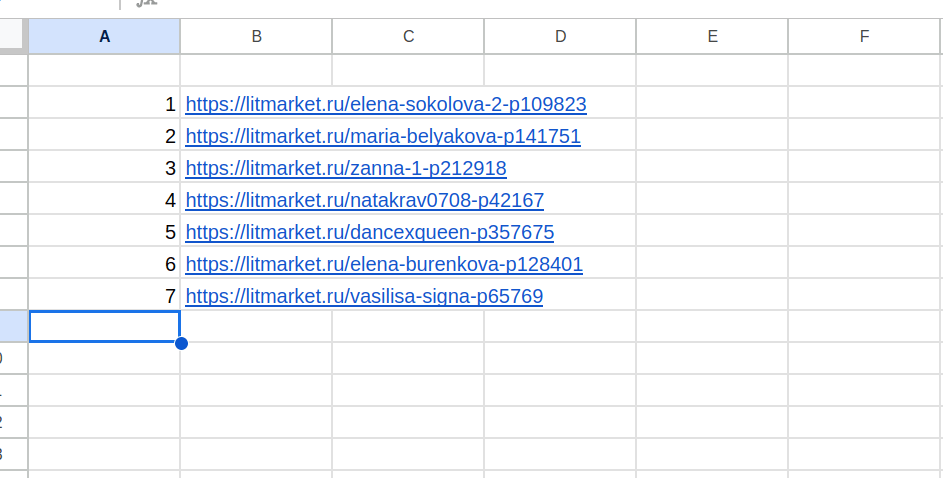Viewport: 943px width, 478px height.
Task: Select column A header
Action: [104, 37]
